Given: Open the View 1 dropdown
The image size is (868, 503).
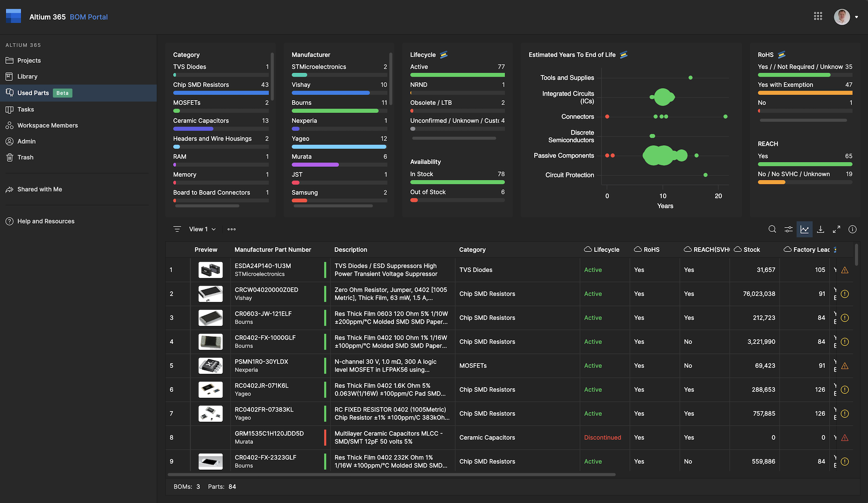Looking at the screenshot, I should click(x=202, y=229).
